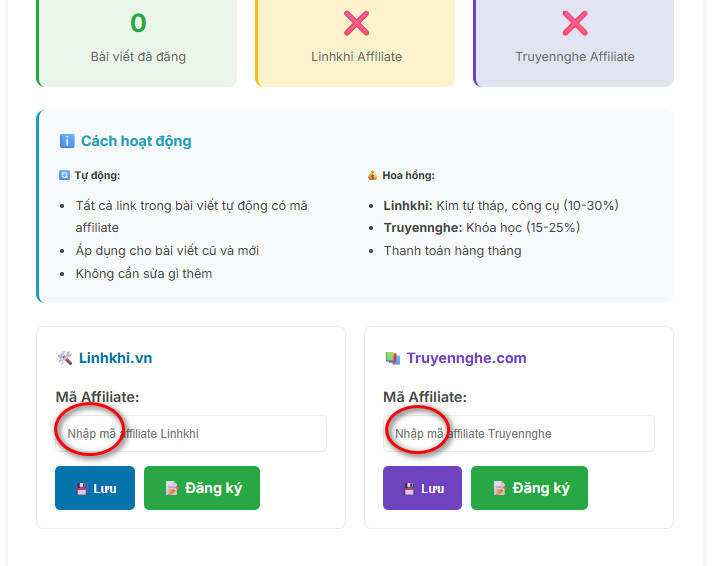Open Đăng ký for Linhkhi.vn
Image resolution: width=720 pixels, height=566 pixels.
[202, 488]
